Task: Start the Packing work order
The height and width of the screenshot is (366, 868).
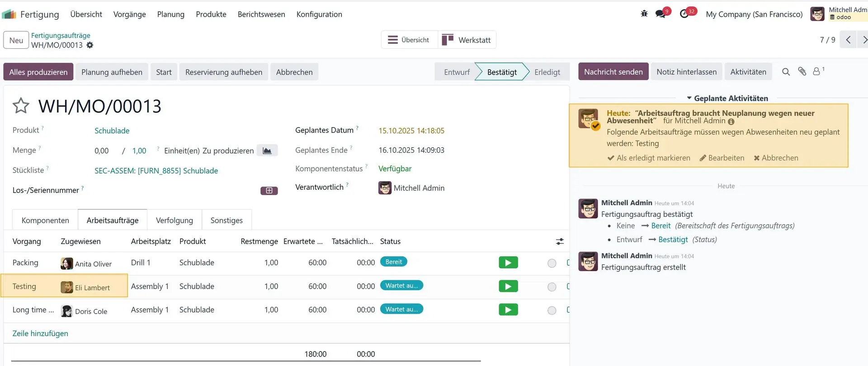Action: click(x=508, y=263)
